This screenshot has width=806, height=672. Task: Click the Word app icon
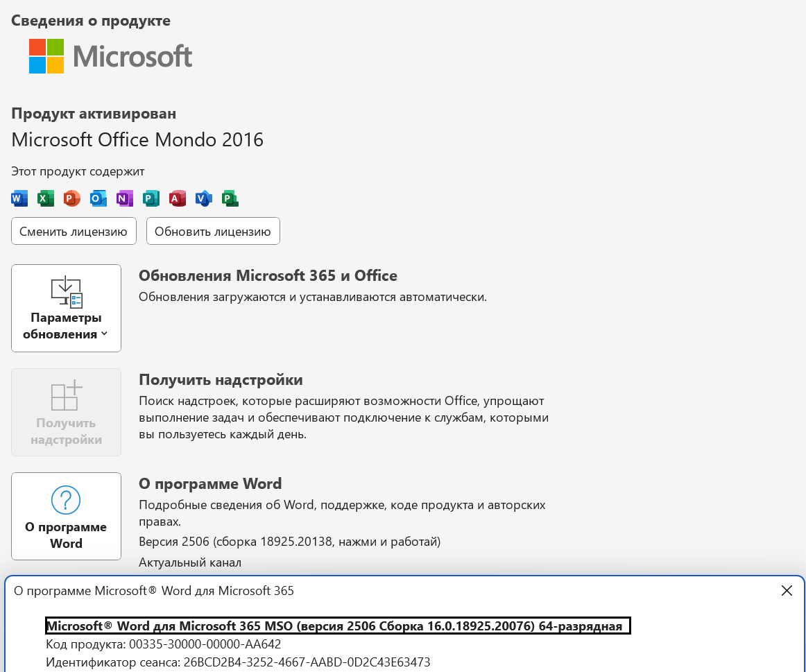pos(19,198)
